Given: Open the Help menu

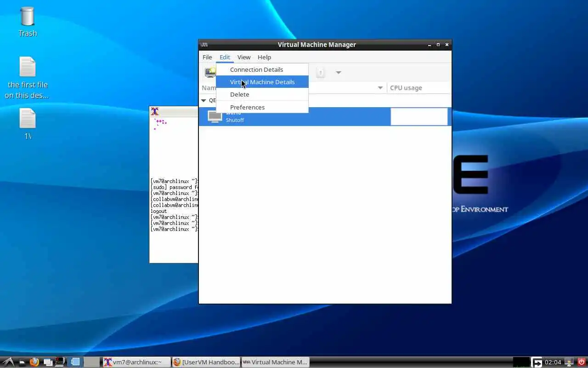Looking at the screenshot, I should (264, 57).
